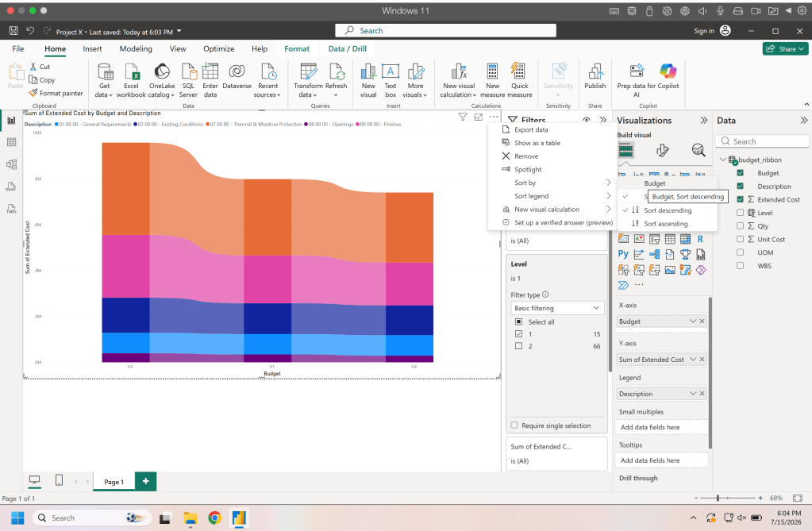Enable Require single selection
This screenshot has width=812, height=531.
pos(514,425)
